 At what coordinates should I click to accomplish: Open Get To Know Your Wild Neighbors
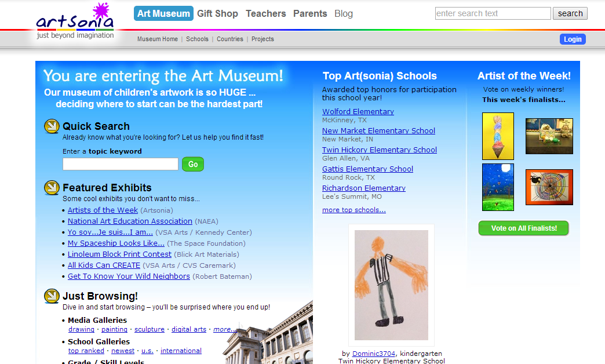[x=129, y=276]
